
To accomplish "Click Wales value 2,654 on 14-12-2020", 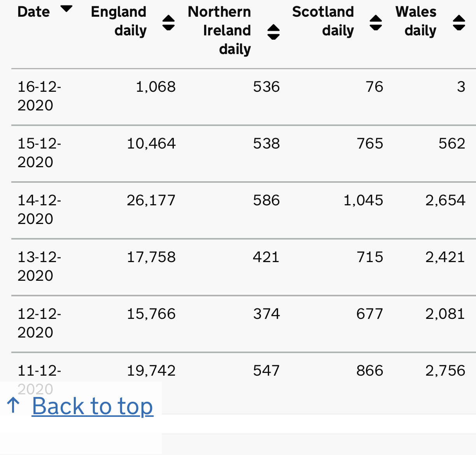I will (445, 200).
